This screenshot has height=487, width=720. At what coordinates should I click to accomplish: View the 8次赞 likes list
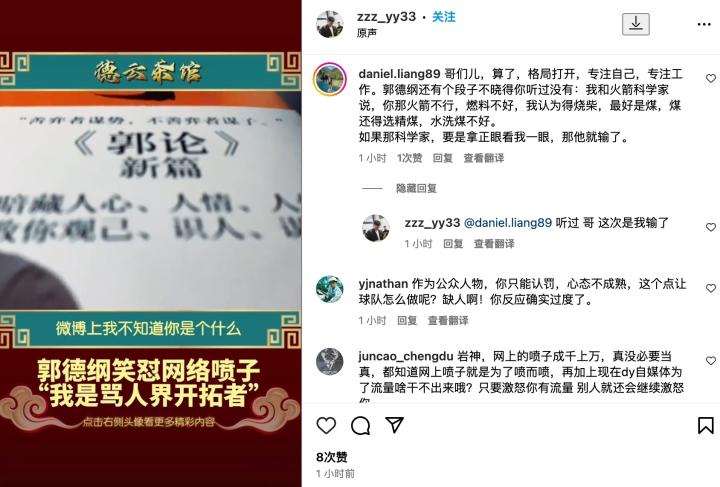(332, 457)
